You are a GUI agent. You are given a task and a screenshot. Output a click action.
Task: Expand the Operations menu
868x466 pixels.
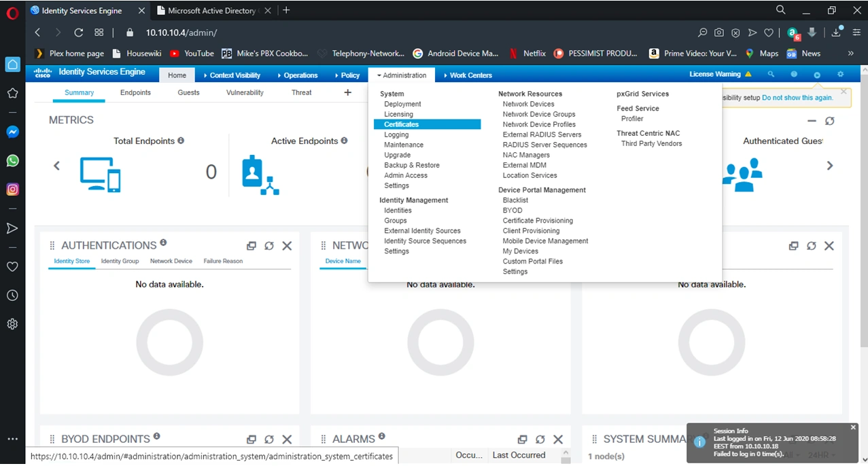click(297, 75)
